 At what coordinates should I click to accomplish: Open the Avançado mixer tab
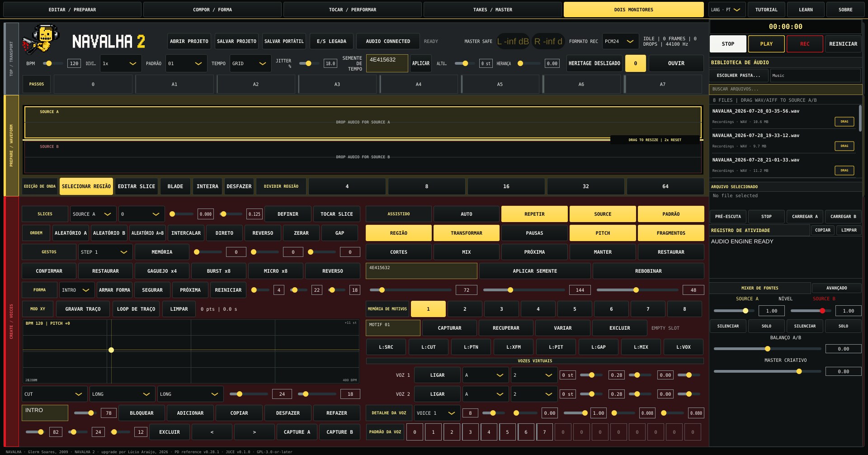836,288
